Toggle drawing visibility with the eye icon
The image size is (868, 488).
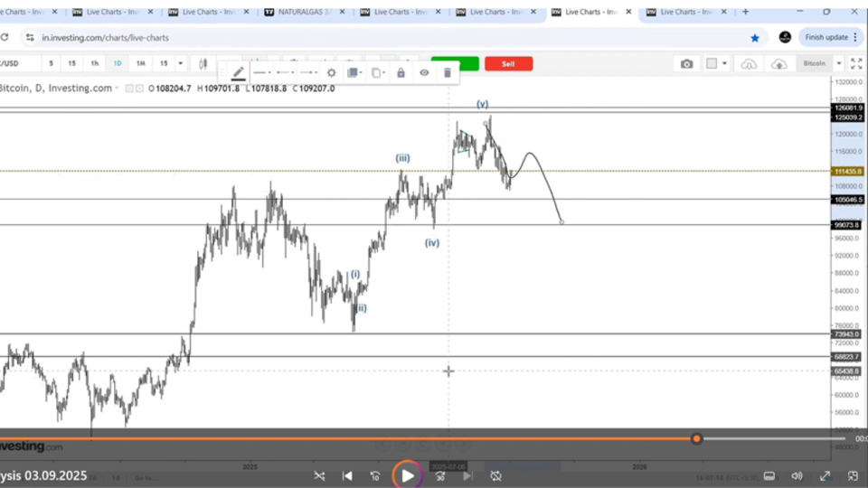tap(424, 73)
